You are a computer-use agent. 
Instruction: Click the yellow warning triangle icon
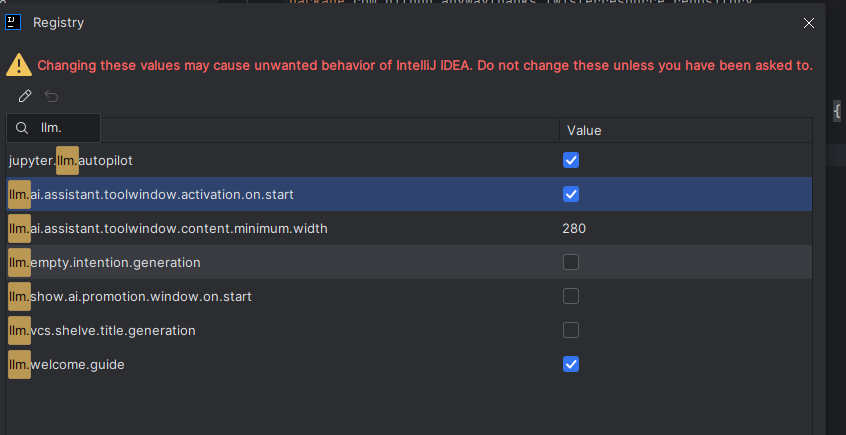19,65
